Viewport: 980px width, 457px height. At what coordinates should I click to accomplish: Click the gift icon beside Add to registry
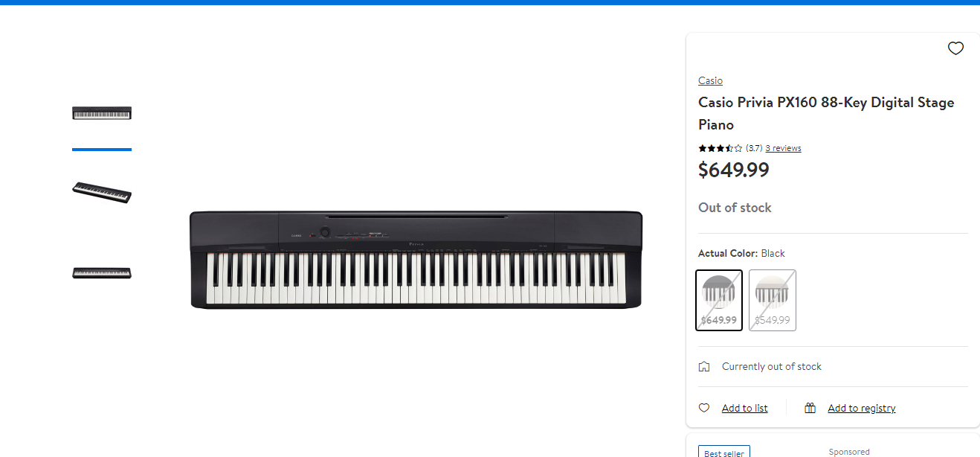pos(810,408)
